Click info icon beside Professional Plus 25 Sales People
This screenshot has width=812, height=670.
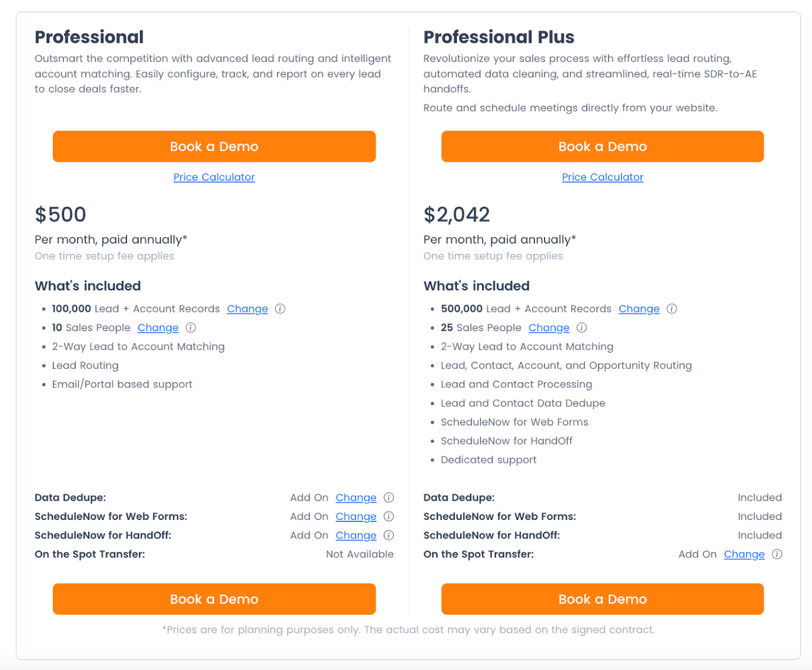[x=582, y=328]
